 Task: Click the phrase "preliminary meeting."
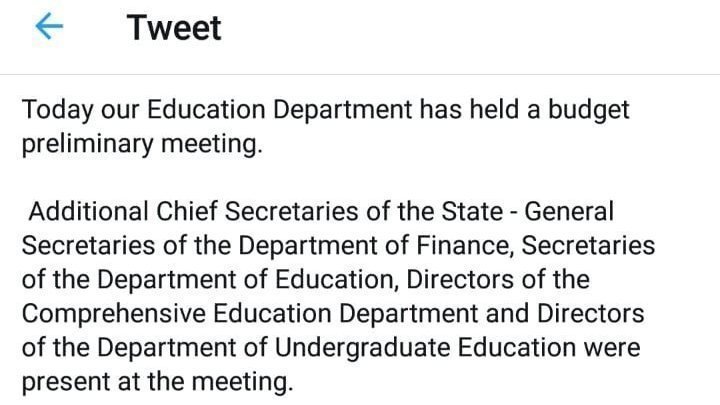pyautogui.click(x=142, y=143)
